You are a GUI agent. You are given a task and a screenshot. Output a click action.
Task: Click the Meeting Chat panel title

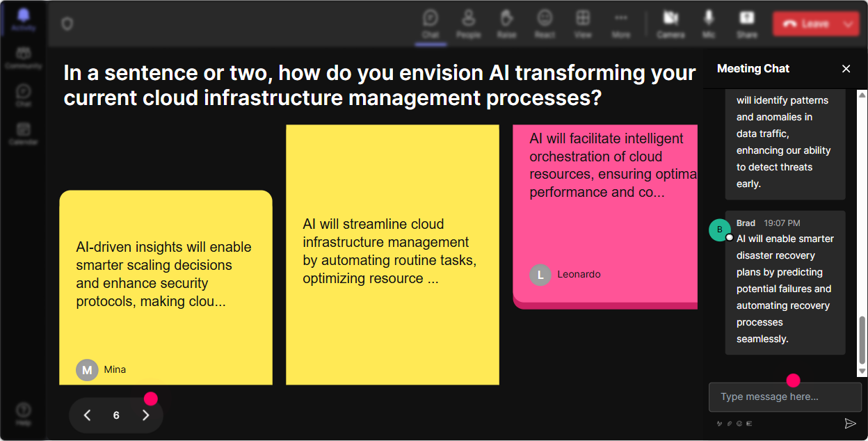(753, 68)
